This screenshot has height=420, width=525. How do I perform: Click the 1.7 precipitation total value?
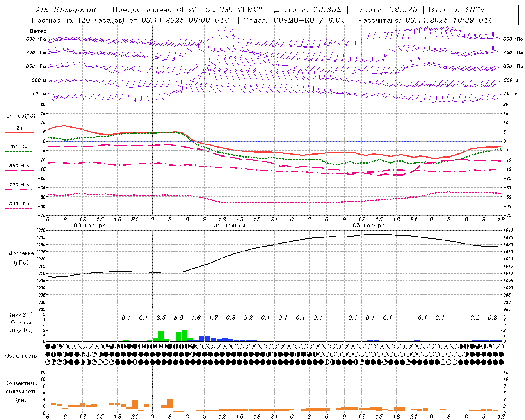213,317
